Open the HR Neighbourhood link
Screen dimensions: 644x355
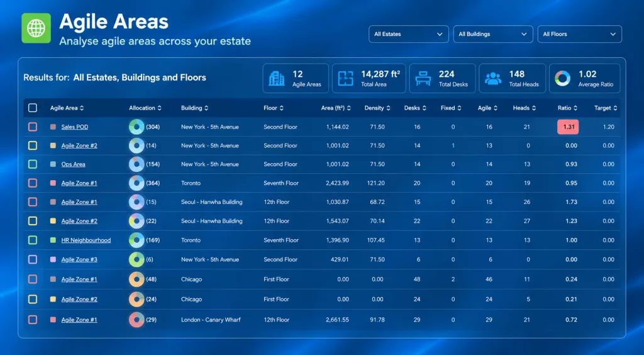(x=86, y=240)
